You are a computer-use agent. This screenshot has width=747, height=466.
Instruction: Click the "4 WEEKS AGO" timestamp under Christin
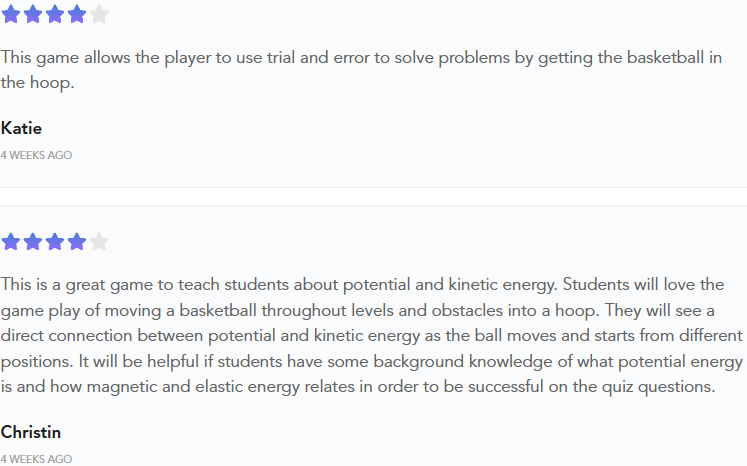pyautogui.click(x=36, y=459)
